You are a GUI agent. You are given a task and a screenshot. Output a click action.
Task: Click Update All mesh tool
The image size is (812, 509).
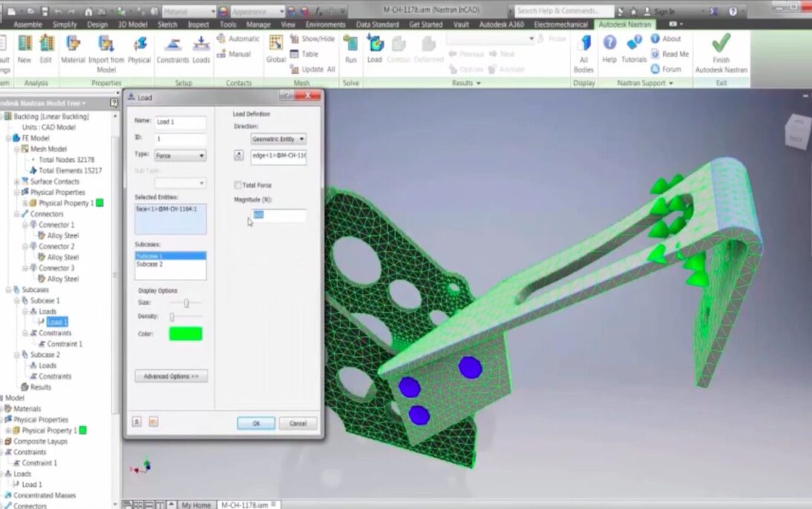[x=313, y=69]
